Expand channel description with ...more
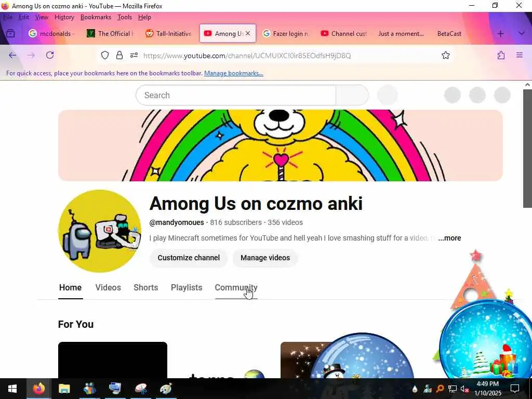This screenshot has width=532, height=399. [x=449, y=238]
